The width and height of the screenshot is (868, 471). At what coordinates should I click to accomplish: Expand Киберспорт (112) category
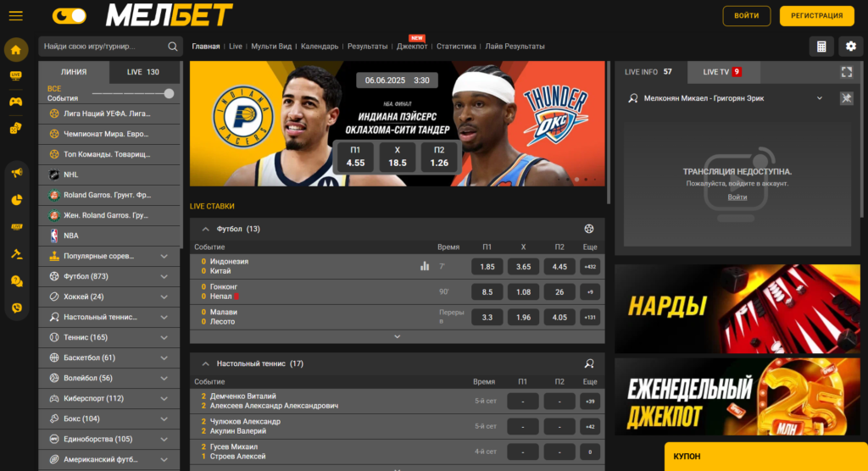click(x=109, y=398)
